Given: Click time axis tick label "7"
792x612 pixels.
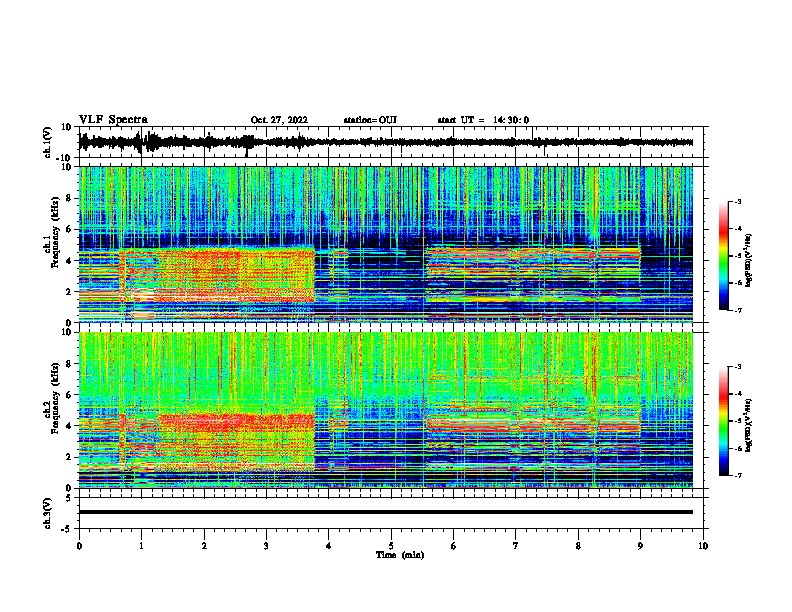Looking at the screenshot, I should point(516,546).
